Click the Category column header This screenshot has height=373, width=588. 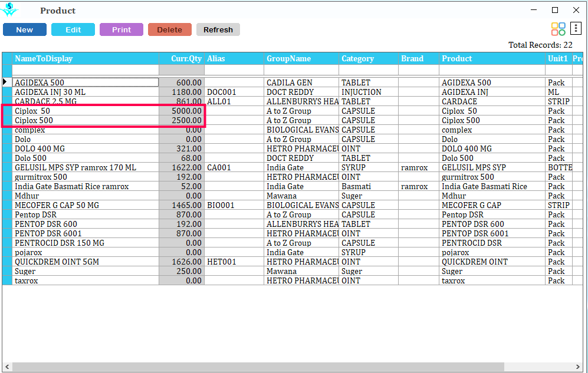point(368,58)
